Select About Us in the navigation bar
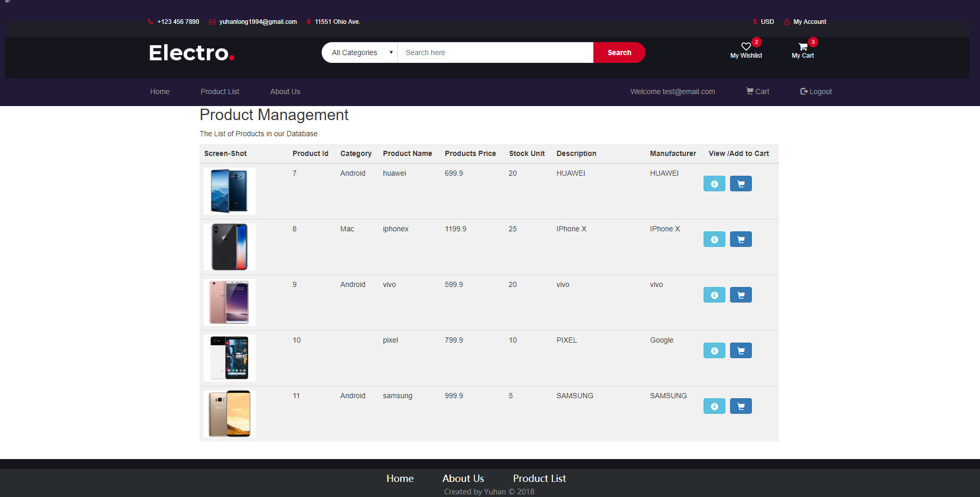Viewport: 980px width, 497px height. click(285, 91)
